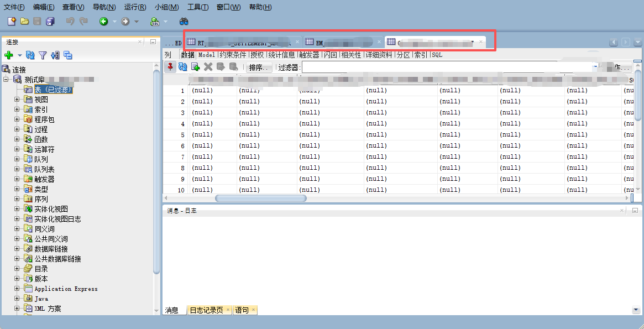Collapse the 测试库 connection node
Image resolution: width=644 pixels, height=329 pixels.
[6, 79]
